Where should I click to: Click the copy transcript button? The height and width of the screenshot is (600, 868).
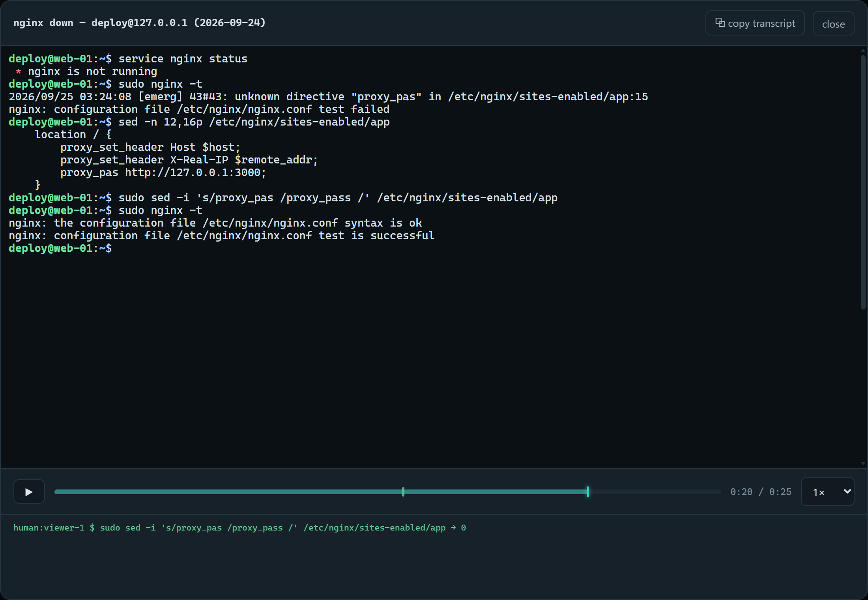click(x=755, y=23)
